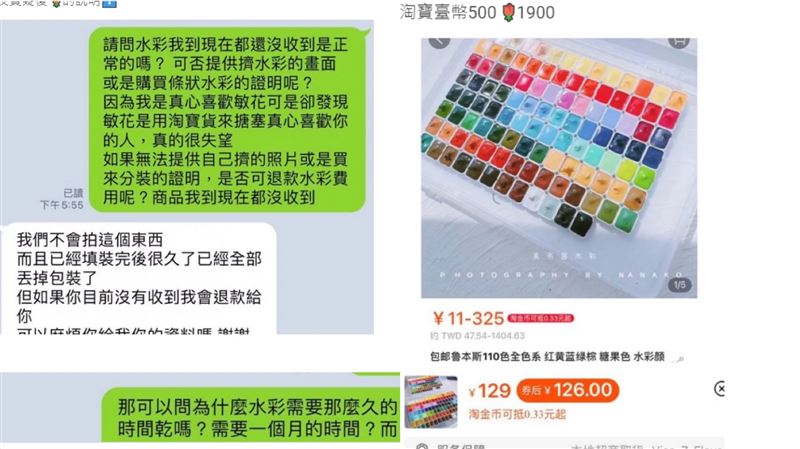Tap the 券后 ¥126.00 coupon price button
This screenshot has height=449, width=800.
[568, 391]
